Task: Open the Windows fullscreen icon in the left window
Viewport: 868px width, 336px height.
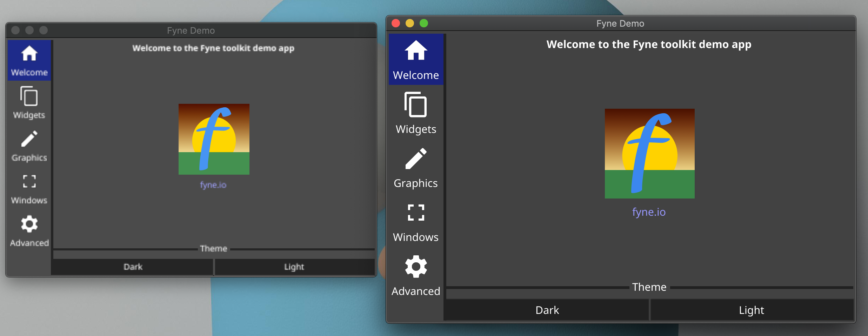Action: (x=29, y=181)
